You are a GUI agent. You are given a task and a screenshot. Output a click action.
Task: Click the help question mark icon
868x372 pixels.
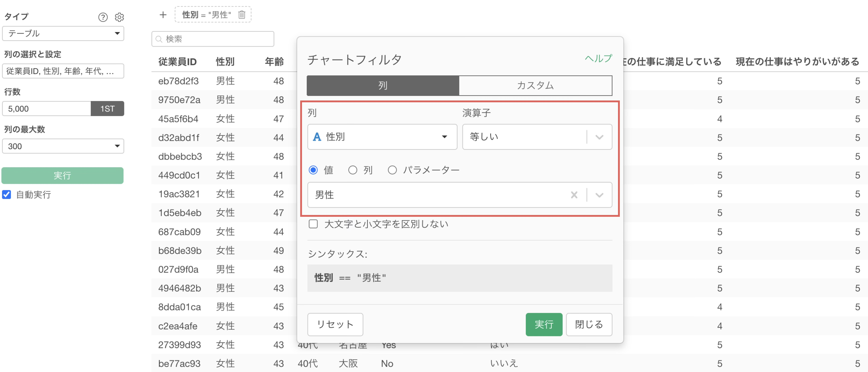click(103, 17)
